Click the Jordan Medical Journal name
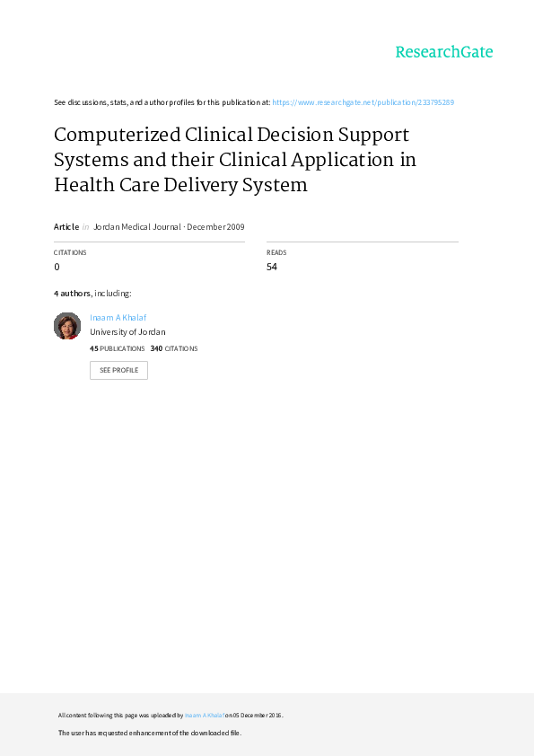The image size is (534, 756). coord(137,226)
